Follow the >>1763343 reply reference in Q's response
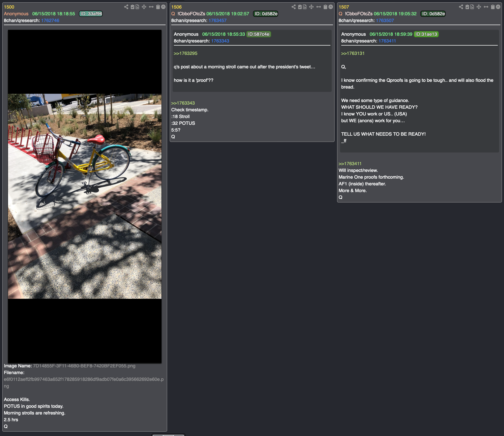Viewport: 504px width, 436px height. click(x=183, y=103)
